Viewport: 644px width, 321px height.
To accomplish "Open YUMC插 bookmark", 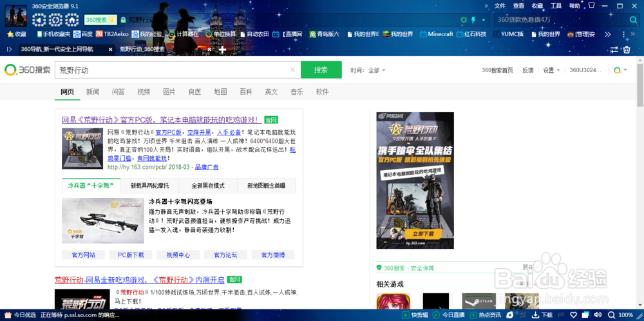I will click(x=509, y=34).
